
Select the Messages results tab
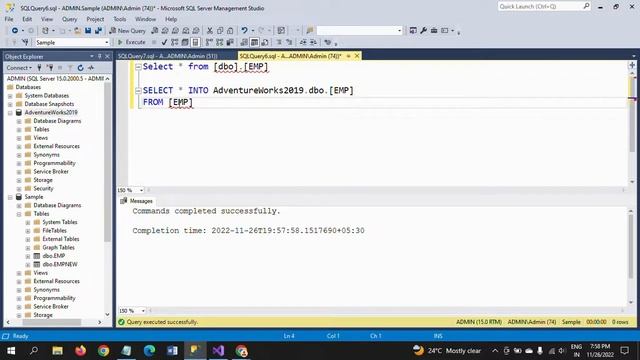pos(136,201)
